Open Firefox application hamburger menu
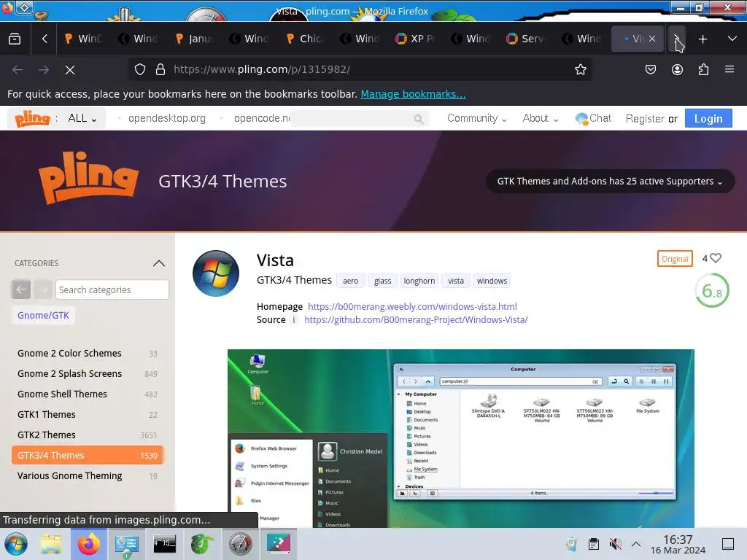This screenshot has height=560, width=747. pos(729,69)
